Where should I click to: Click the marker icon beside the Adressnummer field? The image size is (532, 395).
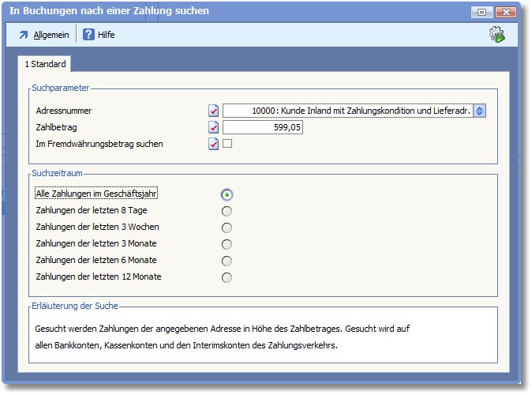(213, 111)
